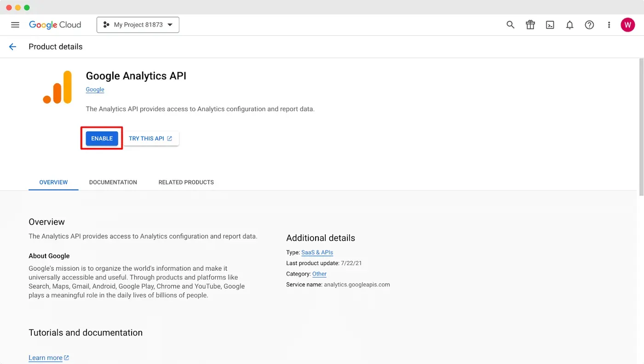Open the notifications bell
The height and width of the screenshot is (364, 644).
pos(569,25)
